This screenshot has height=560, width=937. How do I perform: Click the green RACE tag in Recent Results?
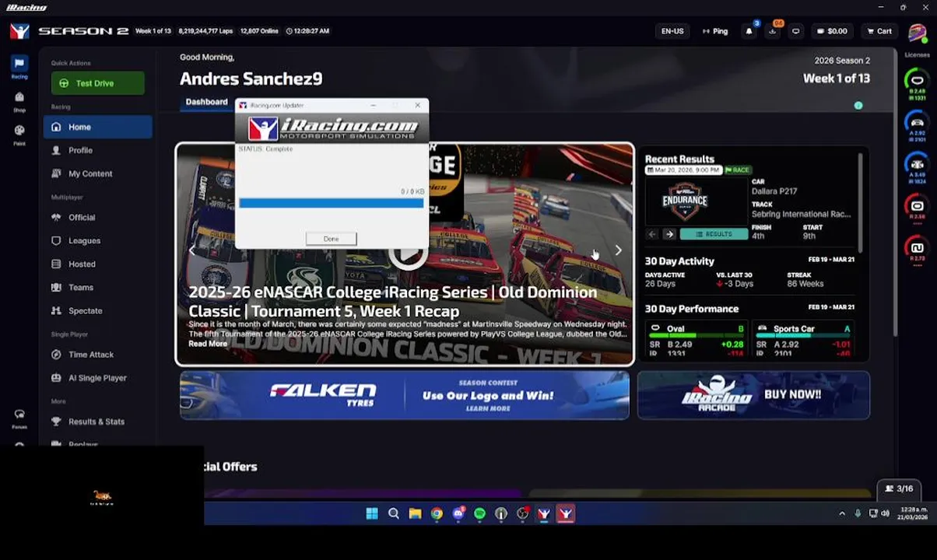737,170
